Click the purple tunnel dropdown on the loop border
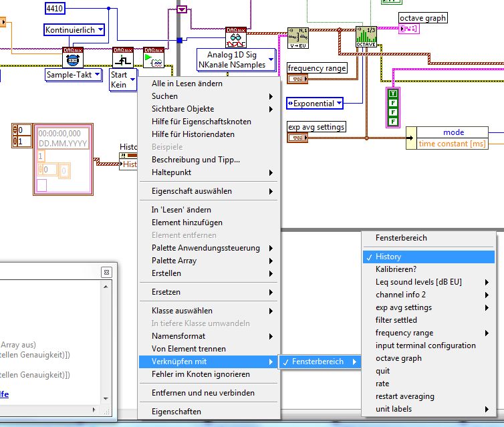Viewport: 504px width, 427px height. pyautogui.click(x=182, y=9)
